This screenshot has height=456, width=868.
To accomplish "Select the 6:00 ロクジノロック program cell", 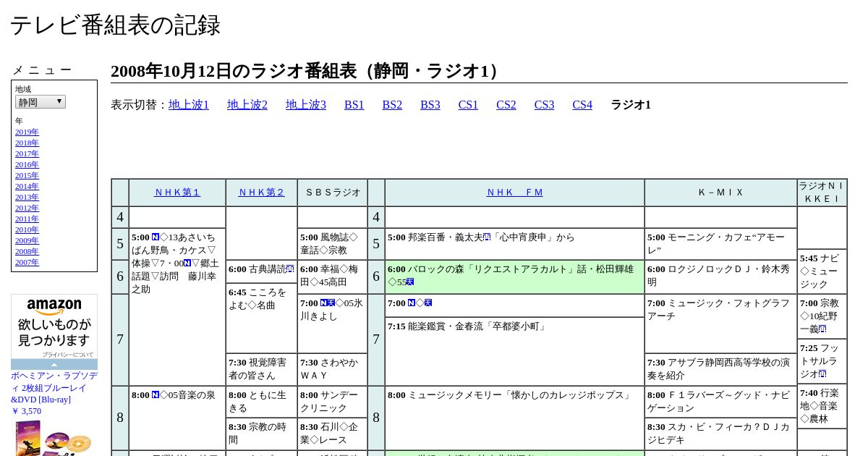I will tap(720, 276).
